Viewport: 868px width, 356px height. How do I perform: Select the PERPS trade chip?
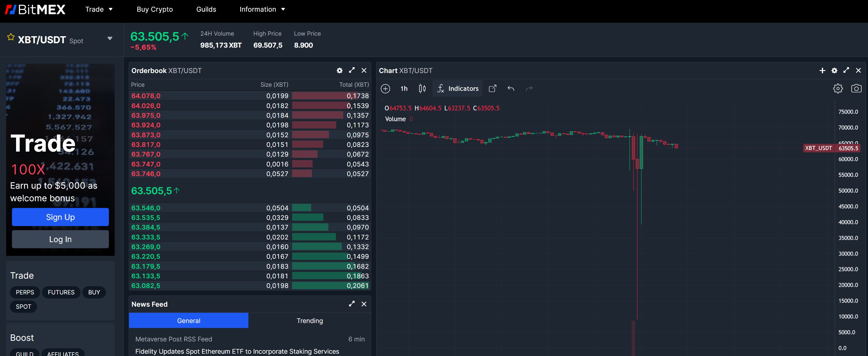pyautogui.click(x=25, y=292)
